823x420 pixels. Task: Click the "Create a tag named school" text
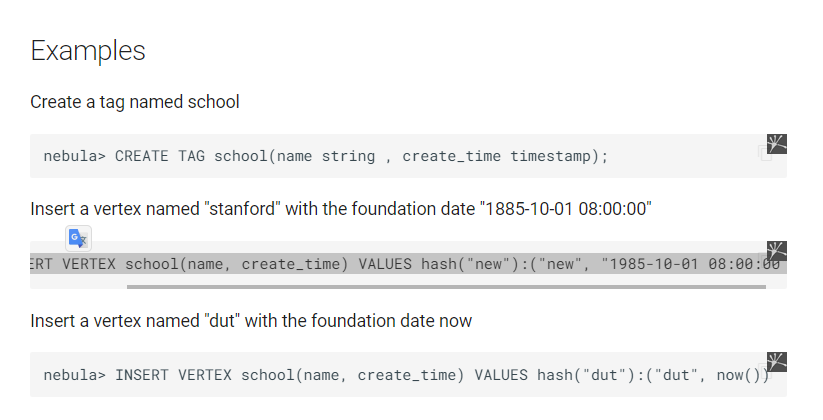[x=134, y=102]
